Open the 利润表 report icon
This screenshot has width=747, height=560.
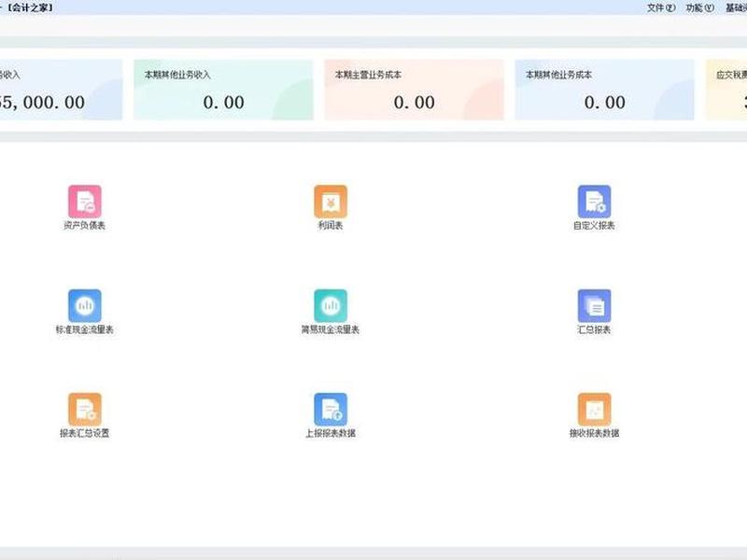331,202
